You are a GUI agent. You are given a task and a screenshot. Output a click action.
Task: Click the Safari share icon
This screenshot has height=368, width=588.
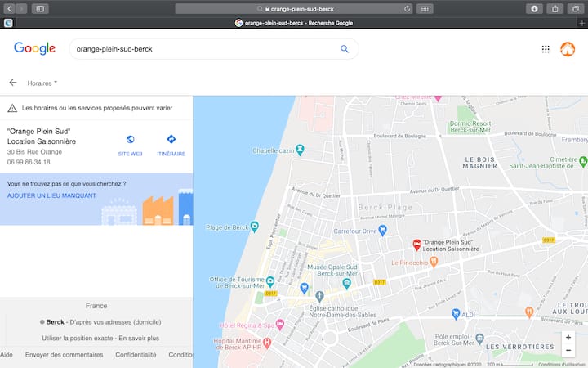(556, 8)
